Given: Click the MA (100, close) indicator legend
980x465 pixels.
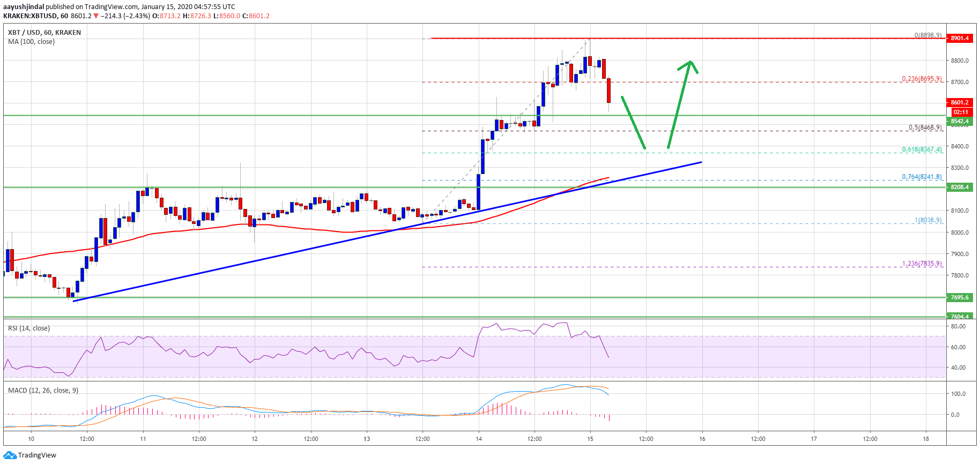Looking at the screenshot, I should point(31,42).
